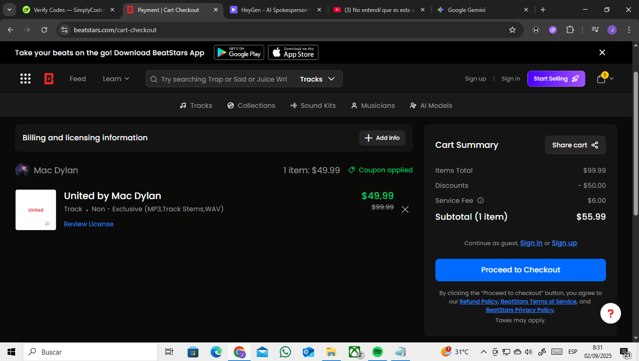The width and height of the screenshot is (639, 361).
Task: Click Sign up in the header
Action: click(x=475, y=79)
